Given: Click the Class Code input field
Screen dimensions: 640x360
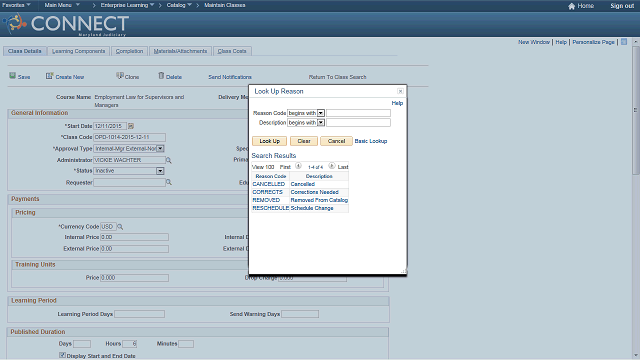Looking at the screenshot, I should pos(129,137).
